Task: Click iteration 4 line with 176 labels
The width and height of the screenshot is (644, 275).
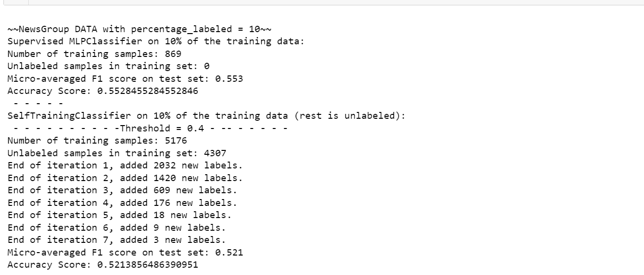Action: pyautogui.click(x=122, y=203)
